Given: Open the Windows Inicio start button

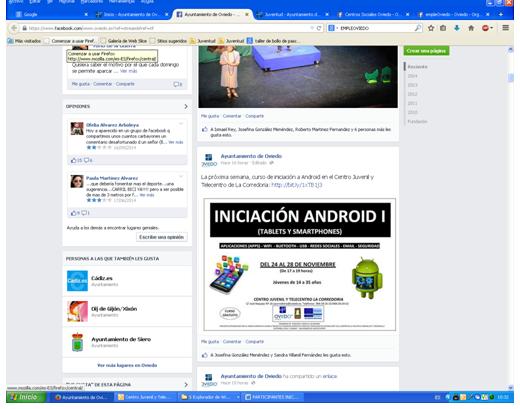Looking at the screenshot, I should coord(26,397).
